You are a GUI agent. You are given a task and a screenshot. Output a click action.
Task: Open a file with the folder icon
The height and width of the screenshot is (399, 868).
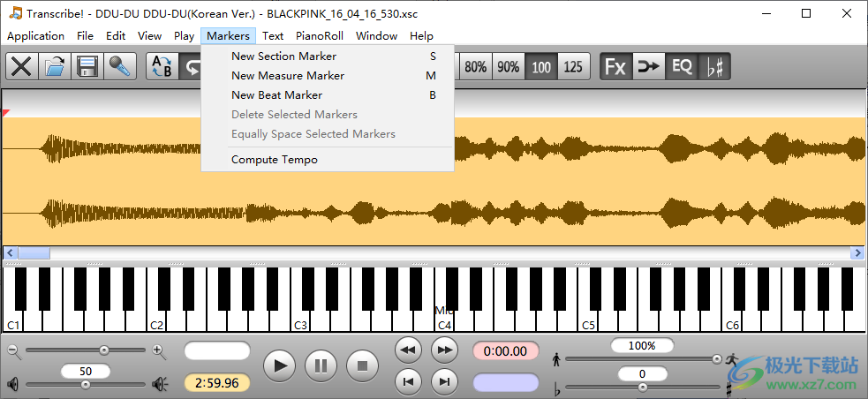pos(54,67)
